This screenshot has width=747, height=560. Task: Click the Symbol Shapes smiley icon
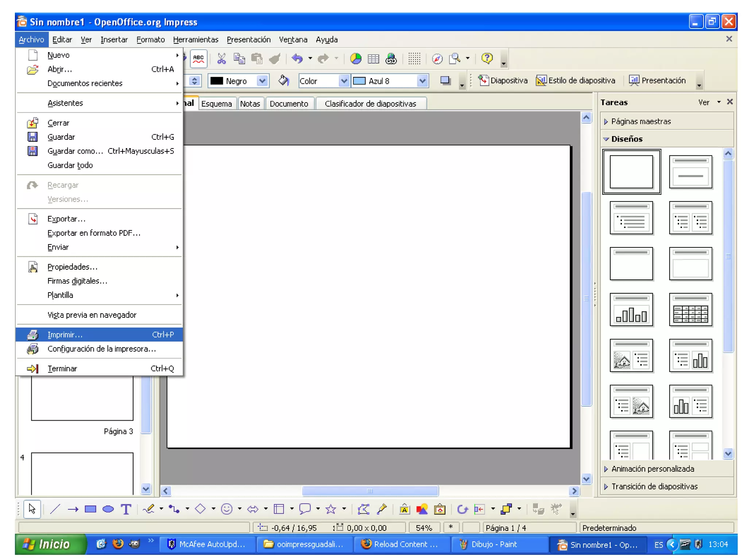pyautogui.click(x=227, y=509)
